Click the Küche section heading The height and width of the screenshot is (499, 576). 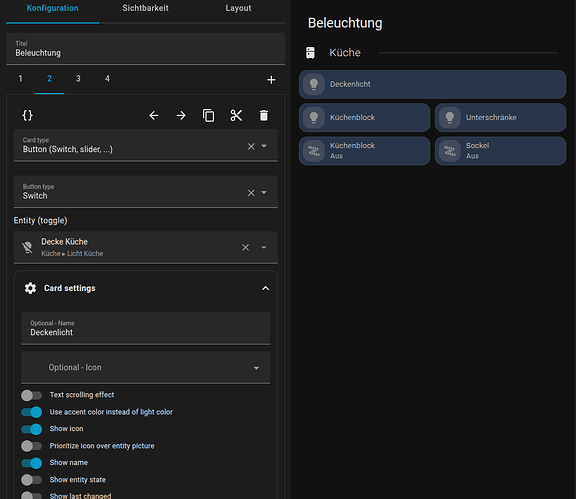345,53
